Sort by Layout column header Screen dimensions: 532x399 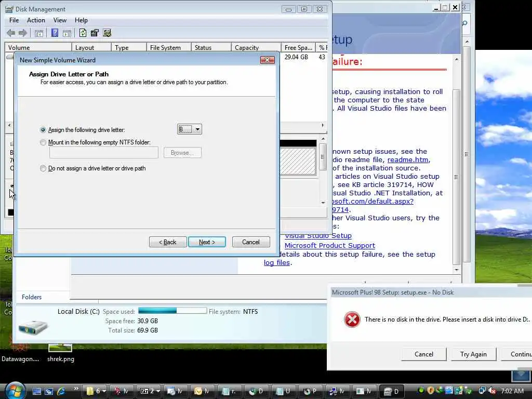91,47
